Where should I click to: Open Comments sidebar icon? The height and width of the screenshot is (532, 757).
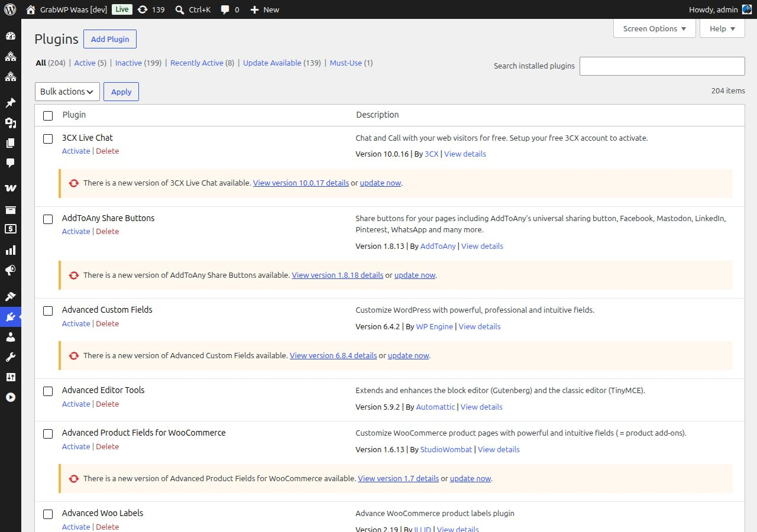tap(11, 163)
